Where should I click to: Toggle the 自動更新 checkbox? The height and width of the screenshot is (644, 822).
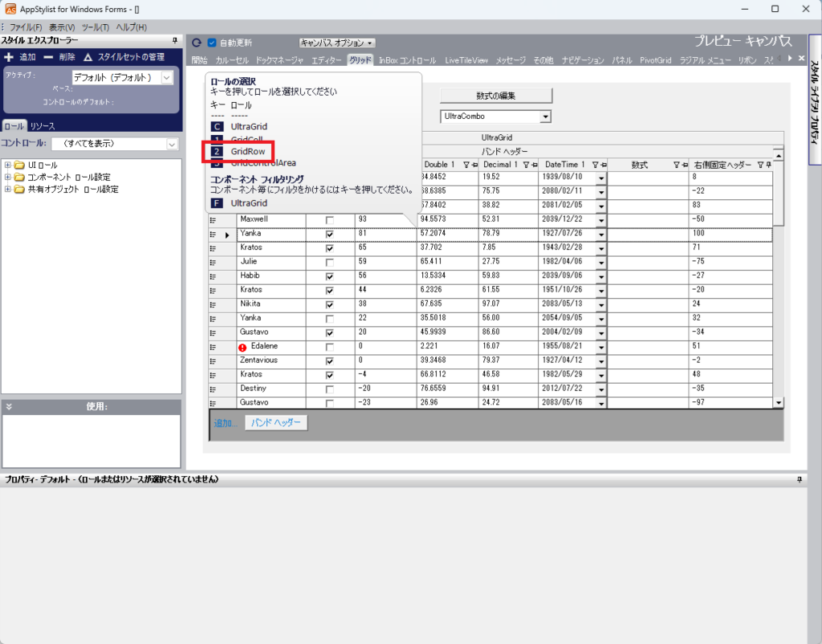(212, 43)
